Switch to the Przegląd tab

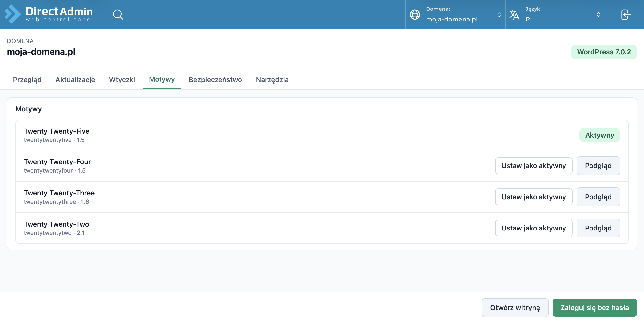(27, 80)
